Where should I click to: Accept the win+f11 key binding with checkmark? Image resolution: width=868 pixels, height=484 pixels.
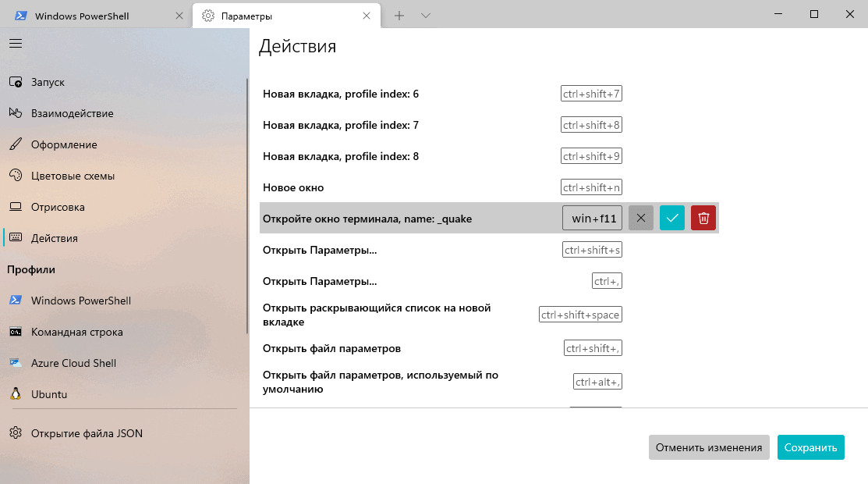click(672, 218)
